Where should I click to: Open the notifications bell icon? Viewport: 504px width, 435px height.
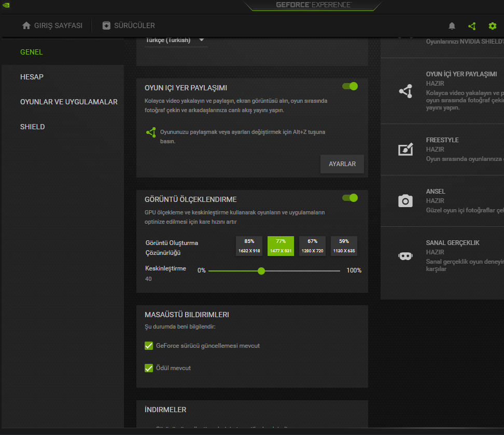pos(452,26)
